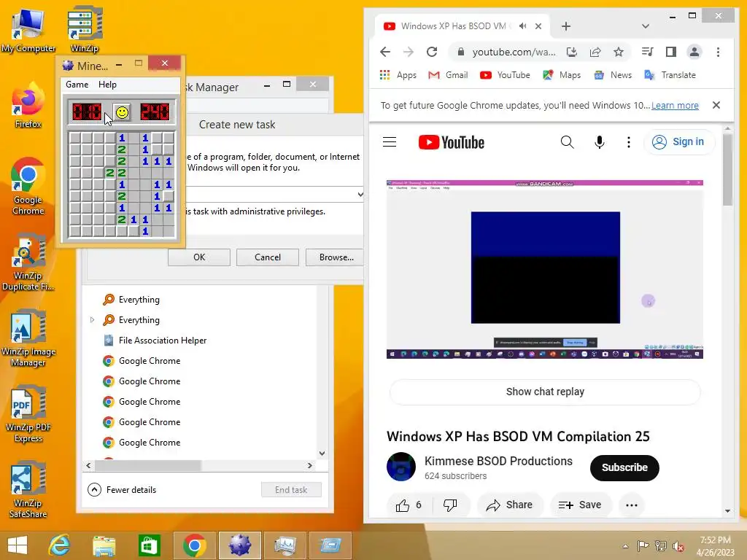
Task: Open Windows Start button
Action: click(18, 545)
